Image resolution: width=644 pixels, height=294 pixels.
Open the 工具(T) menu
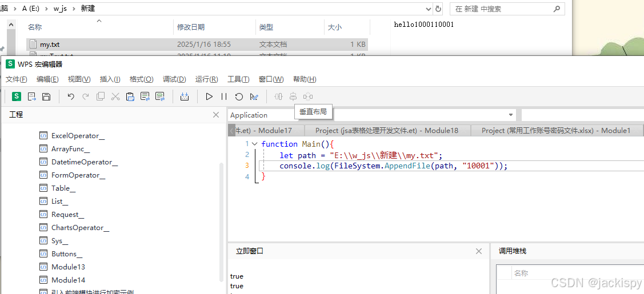(238, 79)
